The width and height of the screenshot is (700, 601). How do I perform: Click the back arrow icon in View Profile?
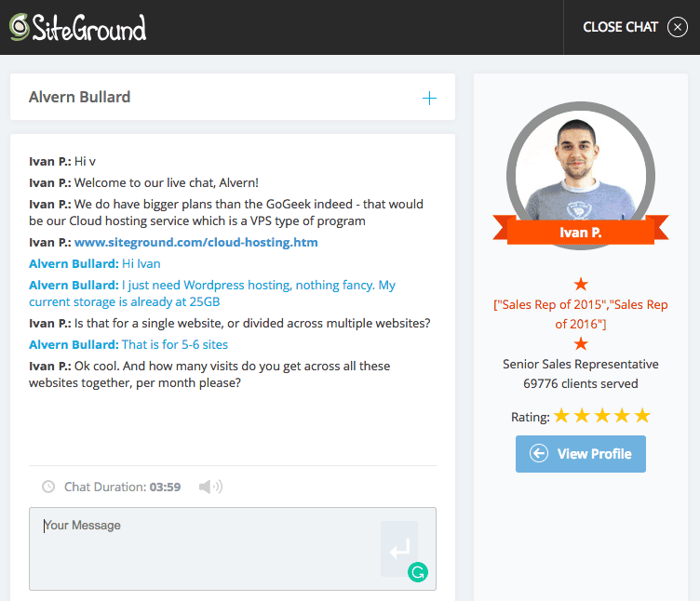click(539, 454)
